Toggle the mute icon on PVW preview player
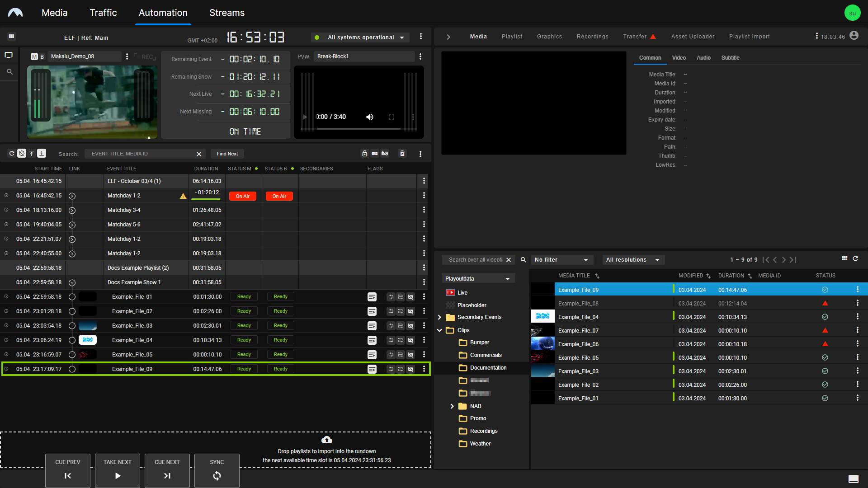This screenshot has height=488, width=868. [368, 117]
